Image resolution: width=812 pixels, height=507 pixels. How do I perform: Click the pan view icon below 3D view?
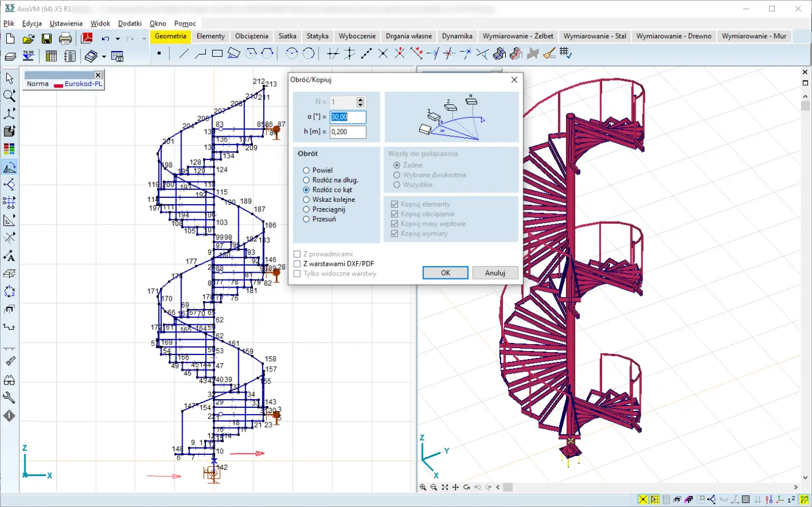click(456, 487)
